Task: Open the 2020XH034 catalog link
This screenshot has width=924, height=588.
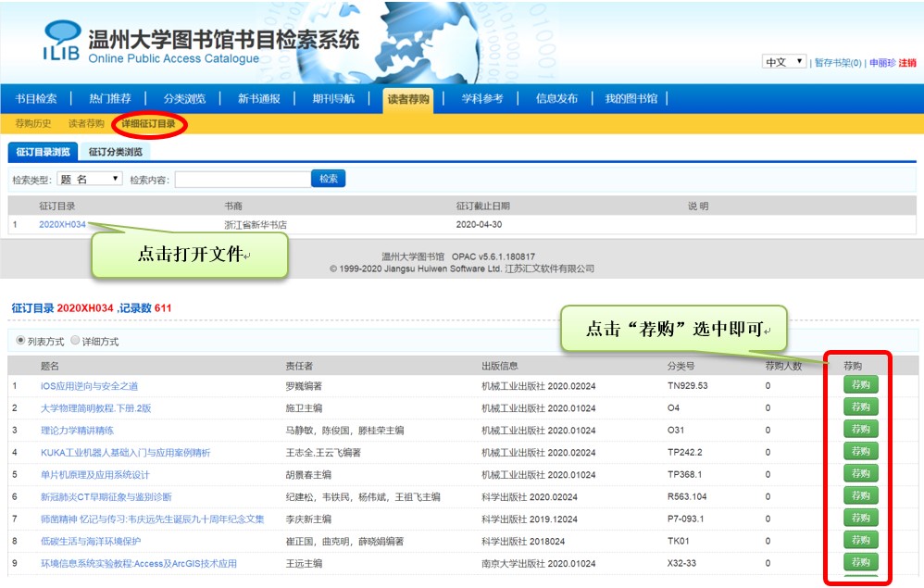Action: point(62,224)
